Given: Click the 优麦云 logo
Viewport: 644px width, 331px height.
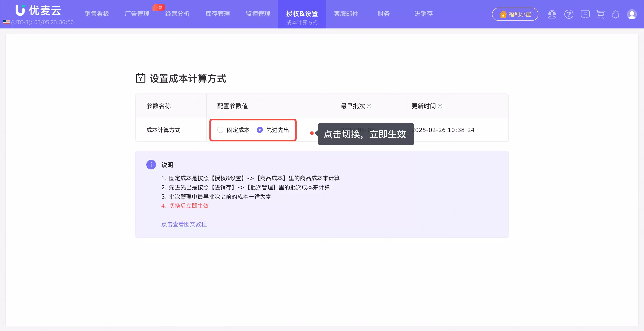Looking at the screenshot, I should coord(38,11).
